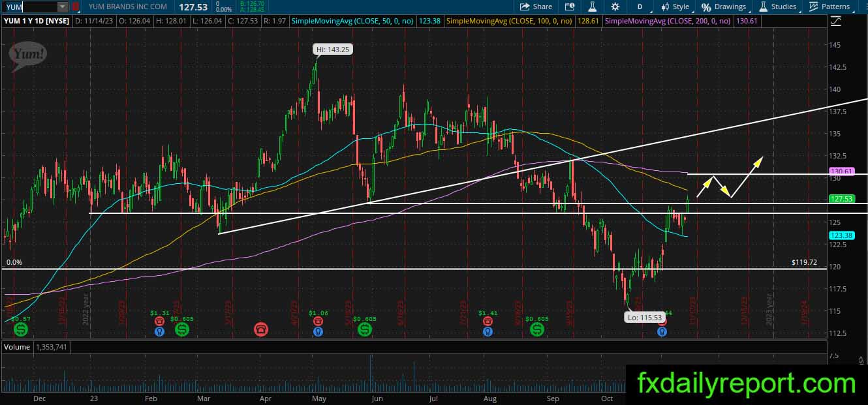This screenshot has width=868, height=405.
Task: Open the Style menu
Action: (x=674, y=7)
